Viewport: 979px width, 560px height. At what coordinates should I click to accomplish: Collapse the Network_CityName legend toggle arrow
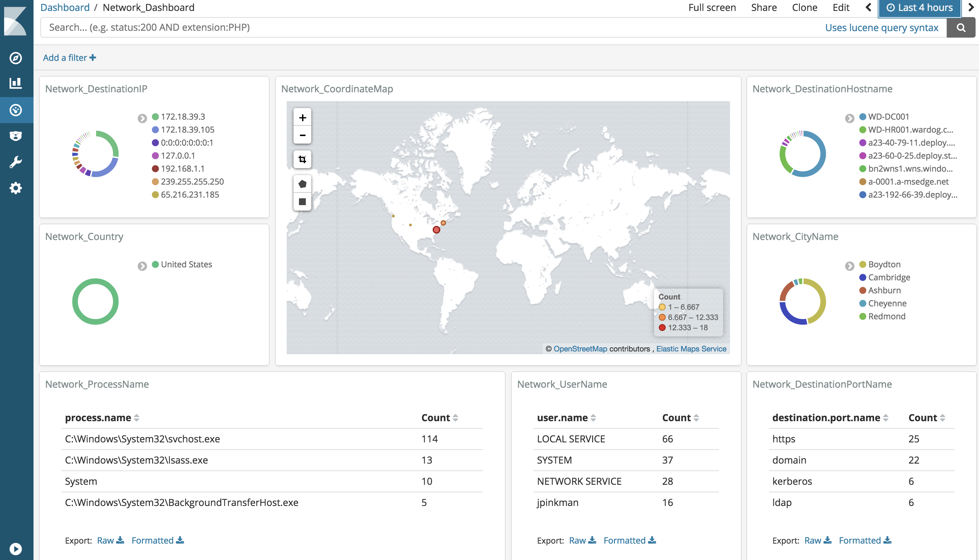pyautogui.click(x=850, y=266)
